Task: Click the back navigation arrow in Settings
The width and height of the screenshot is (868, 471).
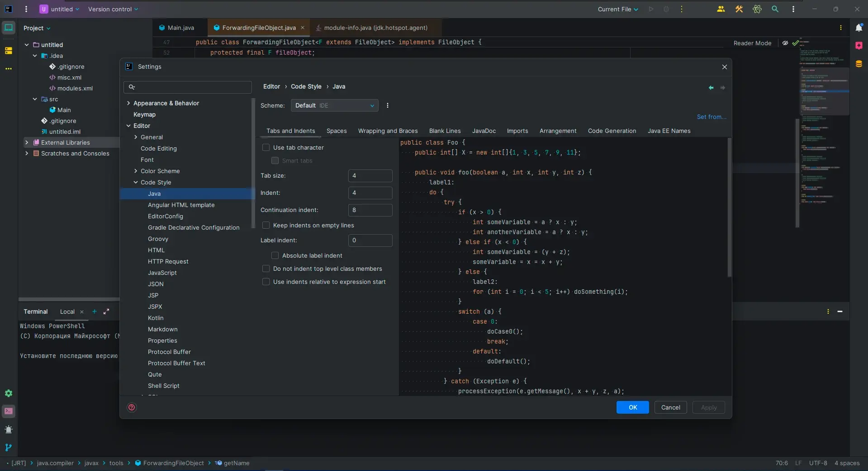Action: 711,88
